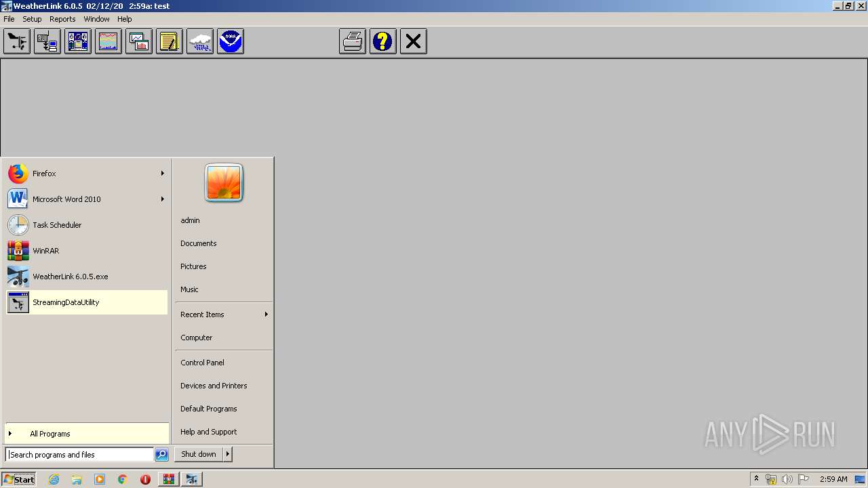
Task: Open Internet Explorer from taskbar
Action: [54, 479]
